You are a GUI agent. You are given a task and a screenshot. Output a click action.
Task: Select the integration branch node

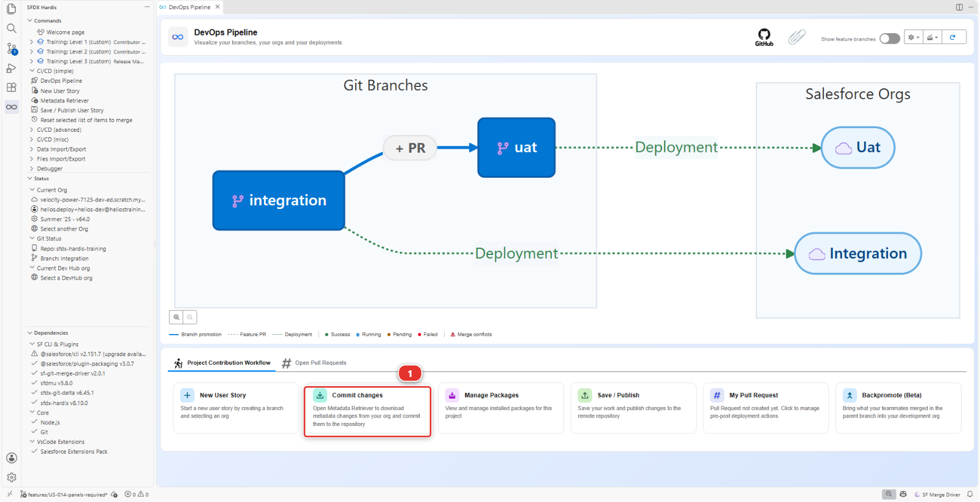279,200
